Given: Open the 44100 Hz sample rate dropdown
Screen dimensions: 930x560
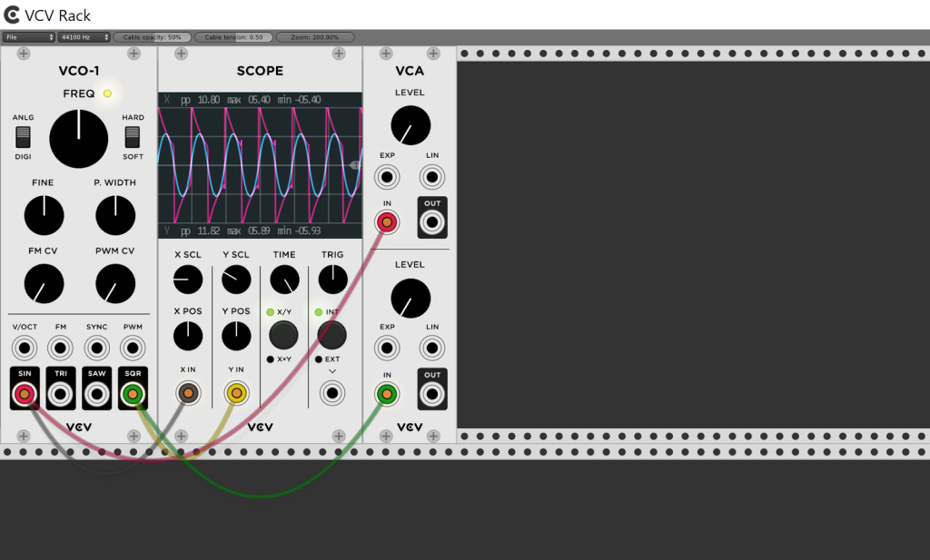Looking at the screenshot, I should tap(84, 37).
